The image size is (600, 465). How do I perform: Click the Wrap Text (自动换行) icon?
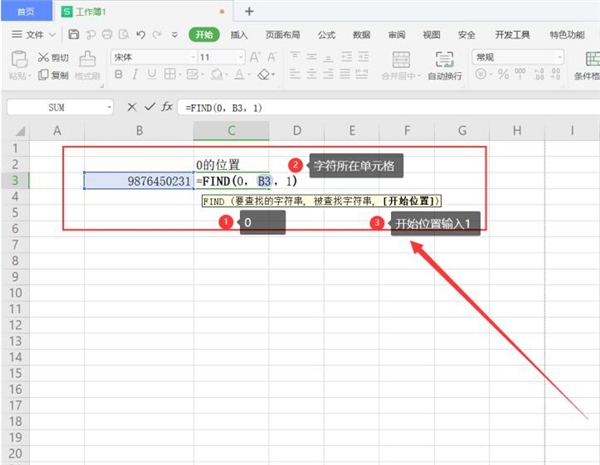(x=444, y=59)
